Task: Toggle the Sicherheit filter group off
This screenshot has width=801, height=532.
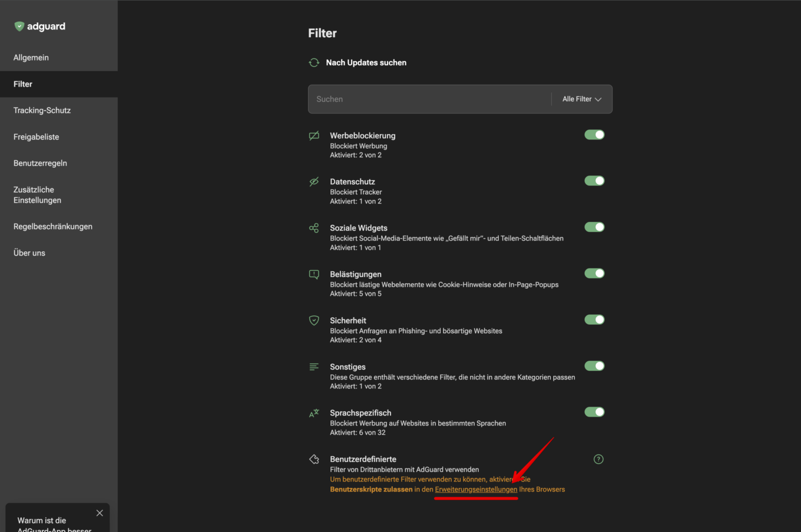Action: (594, 320)
